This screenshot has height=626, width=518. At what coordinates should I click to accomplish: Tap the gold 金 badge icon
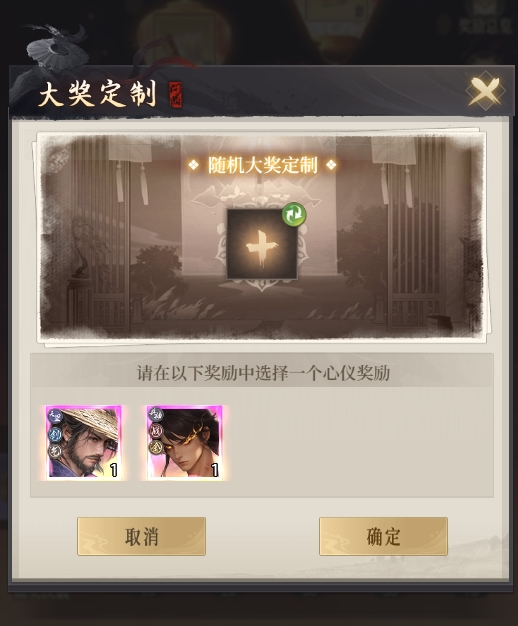[x=156, y=448]
